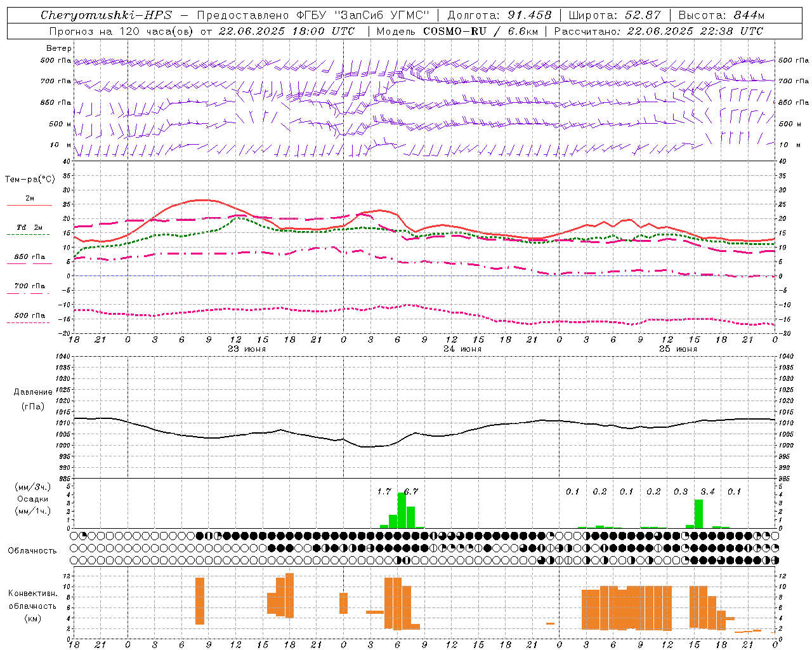Screen dimensions: 812x650
Task: Click the tallest green precipitation bar on 24 июня
Action: (402, 510)
